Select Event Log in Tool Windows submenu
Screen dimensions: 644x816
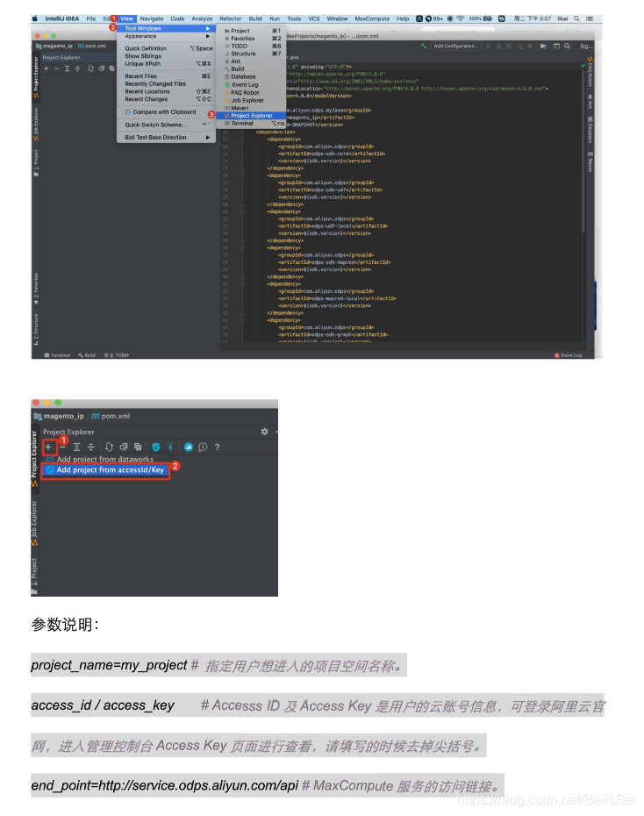[251, 85]
